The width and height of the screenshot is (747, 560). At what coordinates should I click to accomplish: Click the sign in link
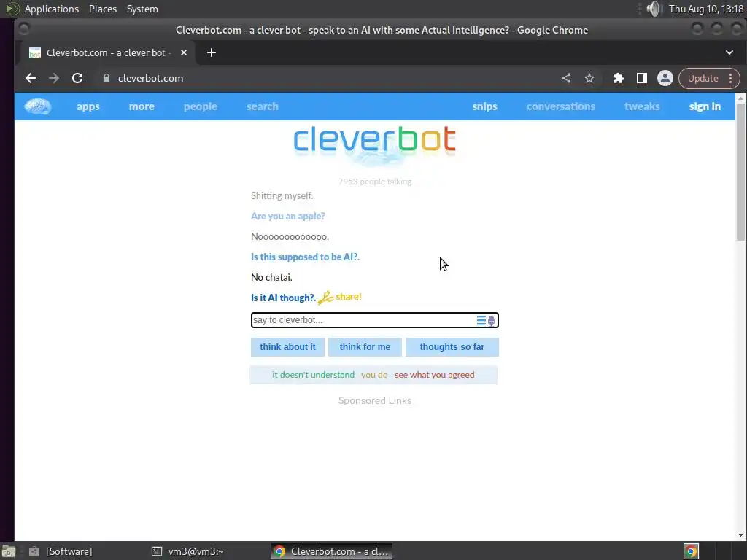point(705,106)
